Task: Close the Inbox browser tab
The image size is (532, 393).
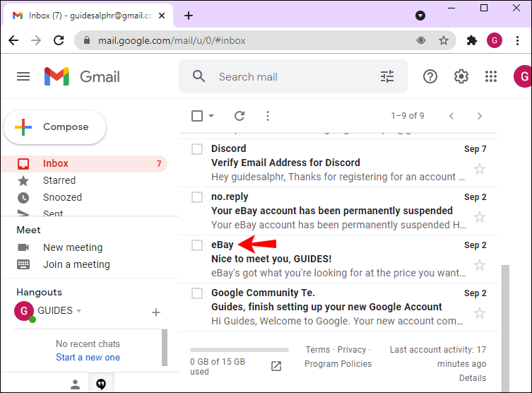Action: click(162, 16)
